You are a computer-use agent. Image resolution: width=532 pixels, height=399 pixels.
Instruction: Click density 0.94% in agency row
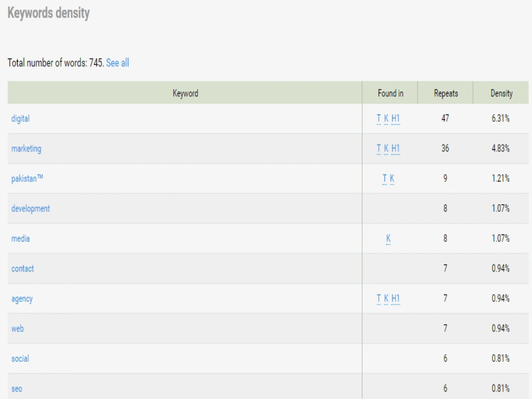click(x=501, y=298)
